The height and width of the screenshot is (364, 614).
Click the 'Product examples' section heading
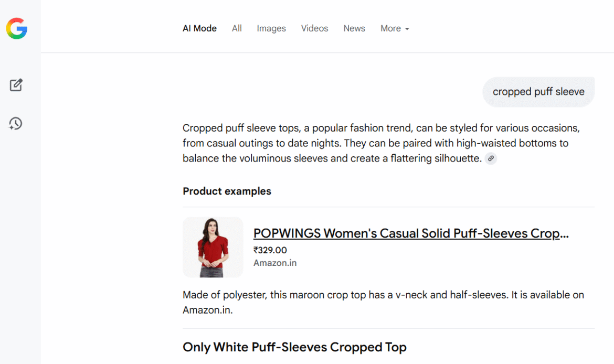click(x=227, y=191)
